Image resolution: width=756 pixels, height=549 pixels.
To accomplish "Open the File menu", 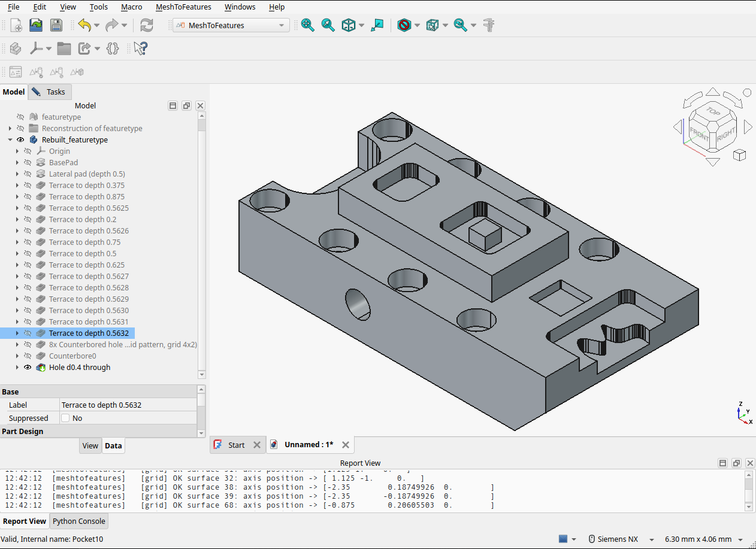I will 13,7.
